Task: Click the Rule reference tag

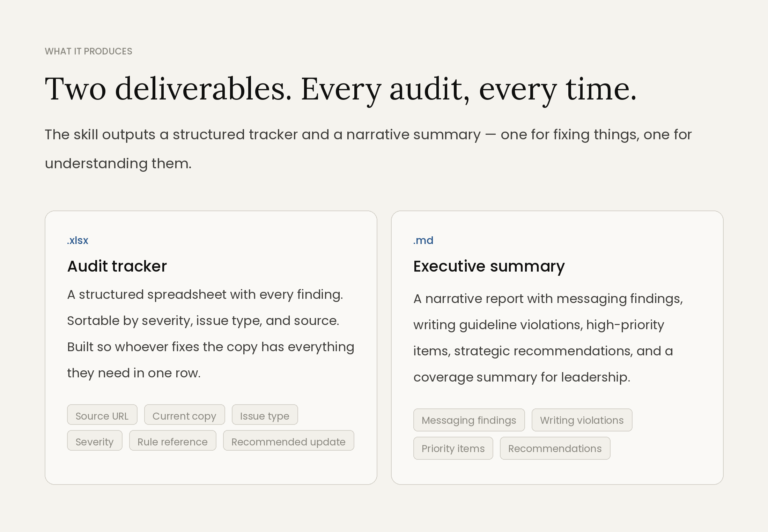Action: point(172,441)
